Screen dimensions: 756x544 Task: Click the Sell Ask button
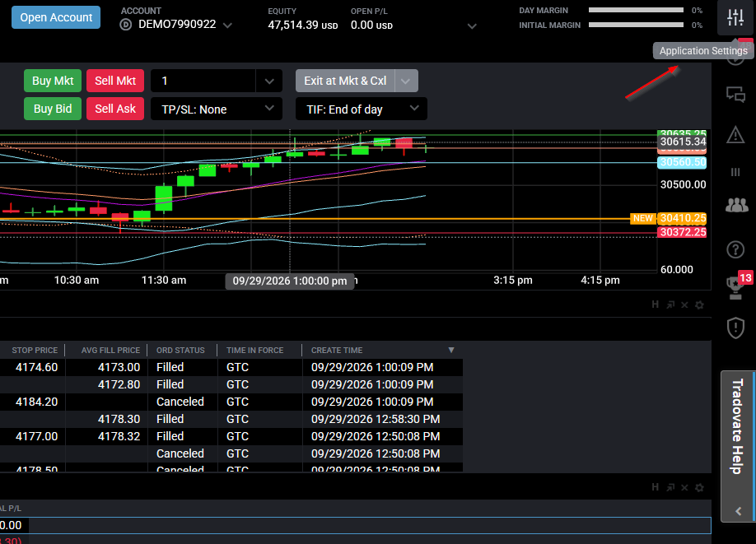(x=115, y=109)
